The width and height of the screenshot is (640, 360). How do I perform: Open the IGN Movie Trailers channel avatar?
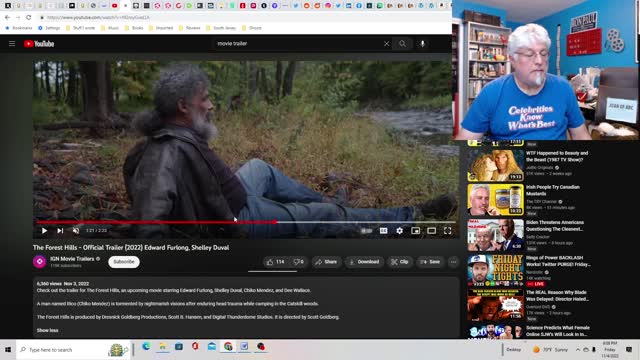[x=40, y=262]
